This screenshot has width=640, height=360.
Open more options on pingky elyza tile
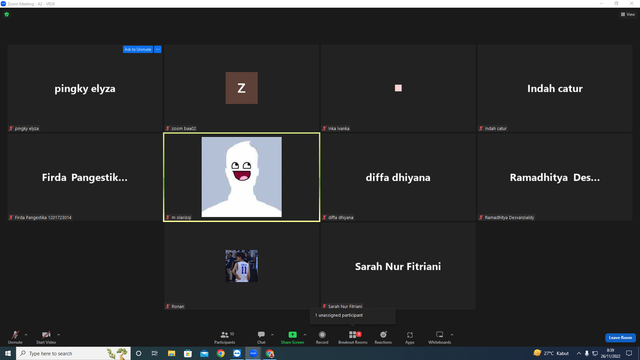click(158, 49)
